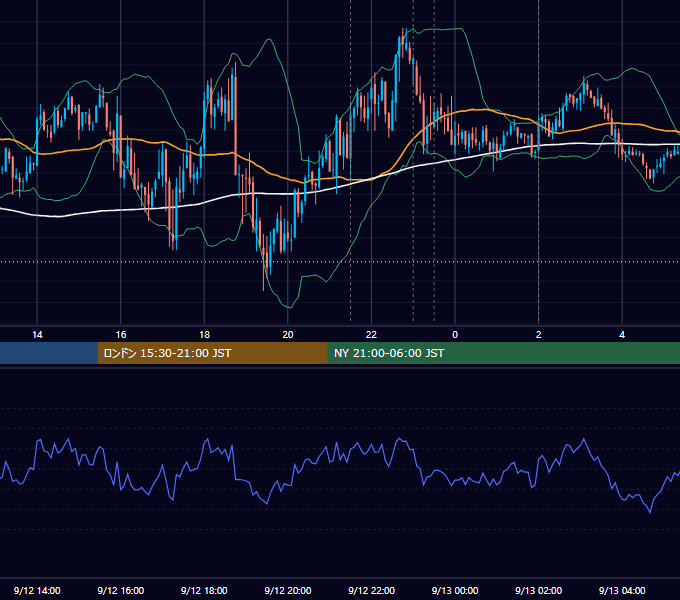This screenshot has height=600, width=680.
Task: Click the 2 hour axis label
Action: [x=539, y=335]
